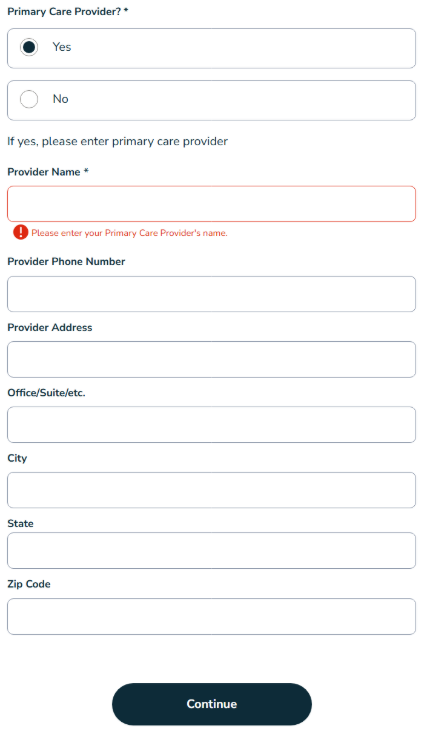The width and height of the screenshot is (427, 750).
Task: Focus the Provider Name text box
Action: click(x=211, y=204)
